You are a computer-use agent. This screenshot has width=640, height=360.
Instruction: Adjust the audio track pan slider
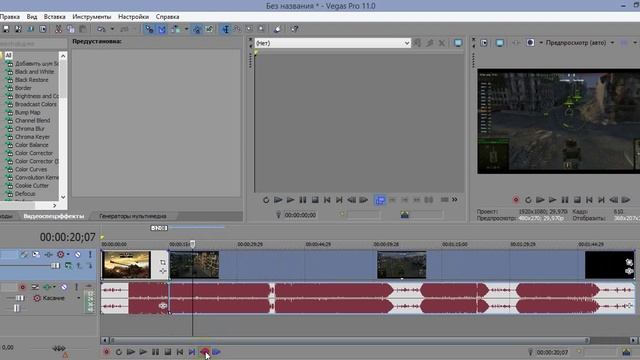(x=16, y=308)
